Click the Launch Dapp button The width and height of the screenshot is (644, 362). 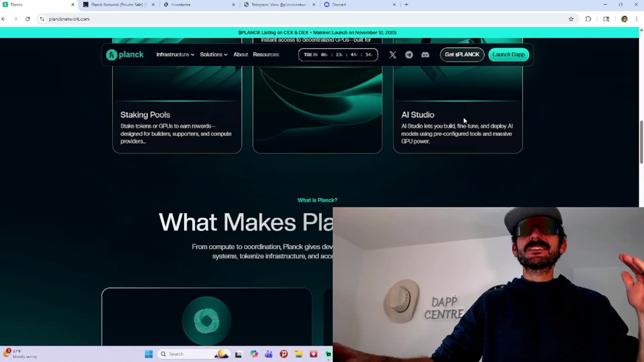point(508,54)
